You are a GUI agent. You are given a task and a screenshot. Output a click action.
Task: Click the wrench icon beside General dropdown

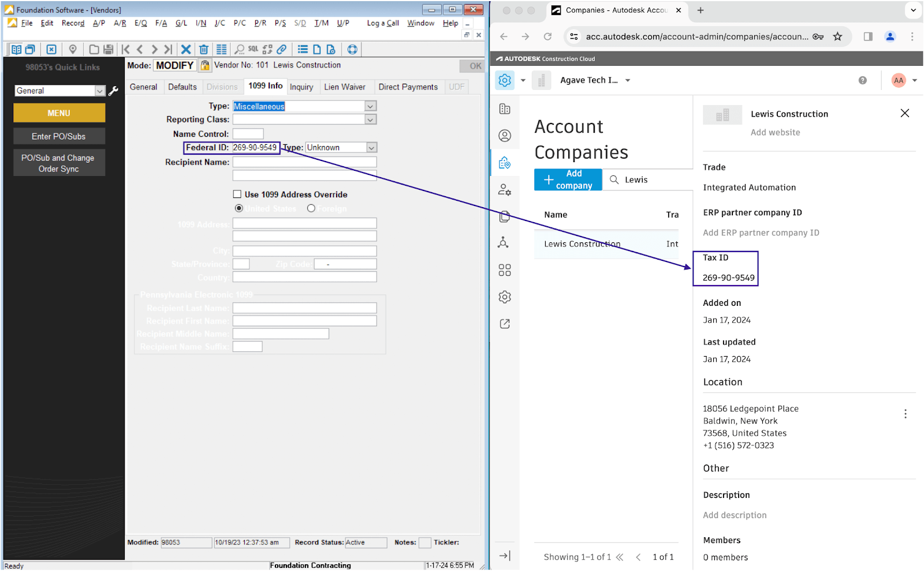114,91
